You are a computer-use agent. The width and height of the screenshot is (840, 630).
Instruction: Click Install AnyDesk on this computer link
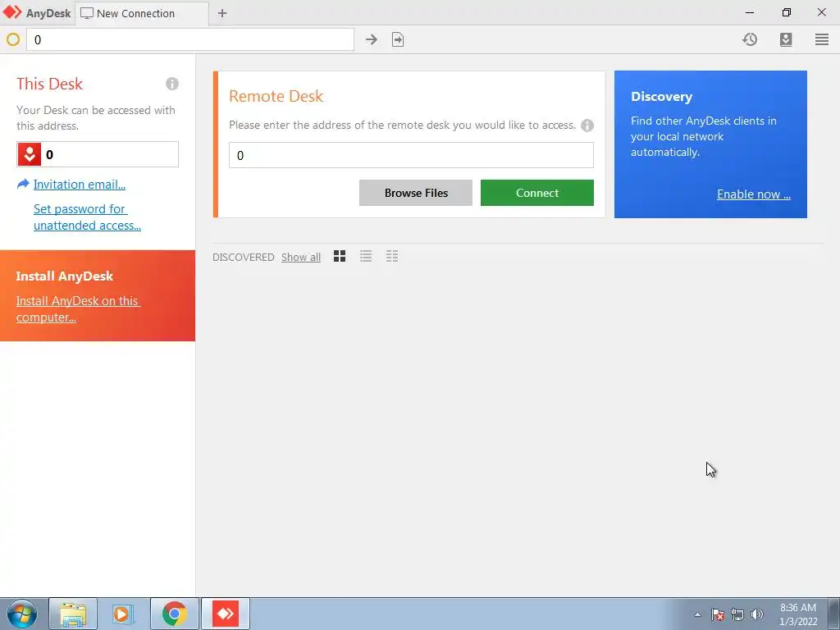tap(78, 309)
